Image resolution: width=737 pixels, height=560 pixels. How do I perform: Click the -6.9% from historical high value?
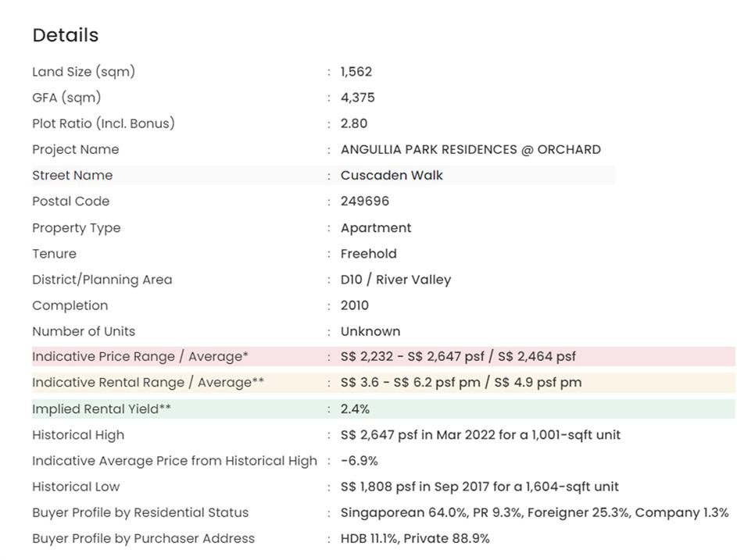(360, 461)
